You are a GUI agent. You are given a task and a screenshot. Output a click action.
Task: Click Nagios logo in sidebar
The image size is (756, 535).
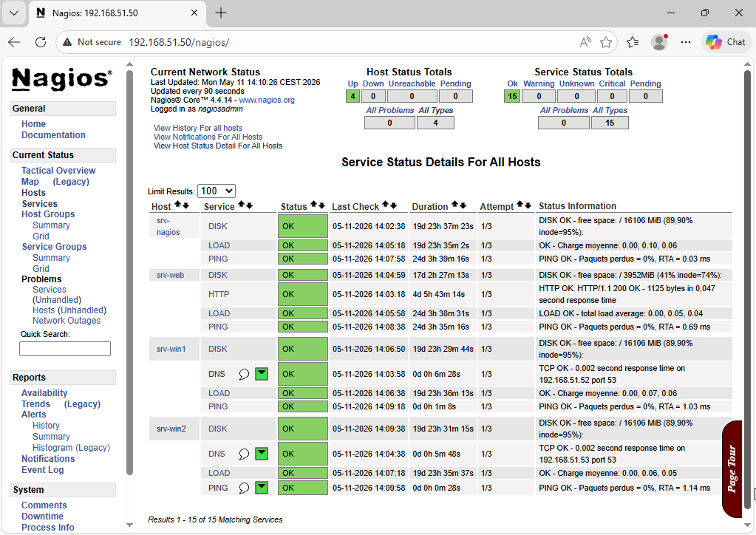click(62, 80)
